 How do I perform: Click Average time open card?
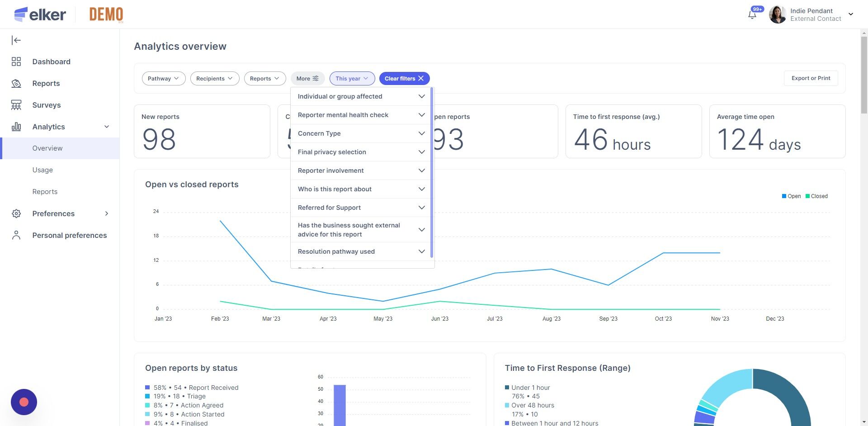coord(777,132)
